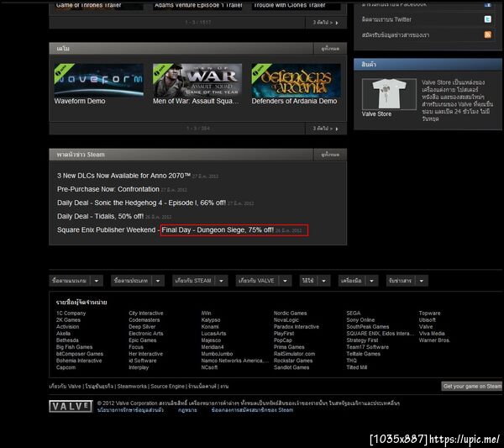
Task: Expand the sixth footer dropdown arrow
Action: pyautogui.click(x=371, y=281)
